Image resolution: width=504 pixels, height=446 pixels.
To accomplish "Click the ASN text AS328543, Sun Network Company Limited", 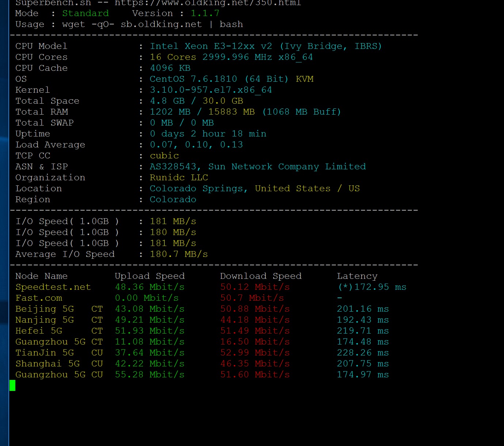I will 258,167.
